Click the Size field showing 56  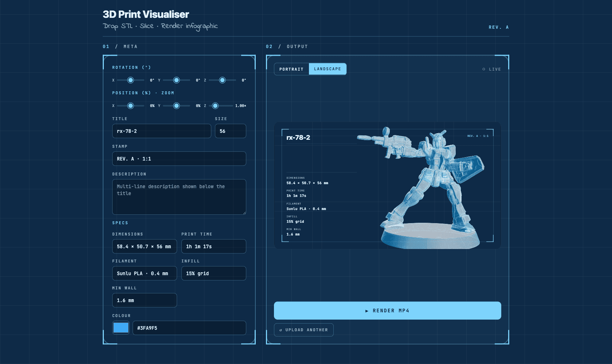coord(231,131)
